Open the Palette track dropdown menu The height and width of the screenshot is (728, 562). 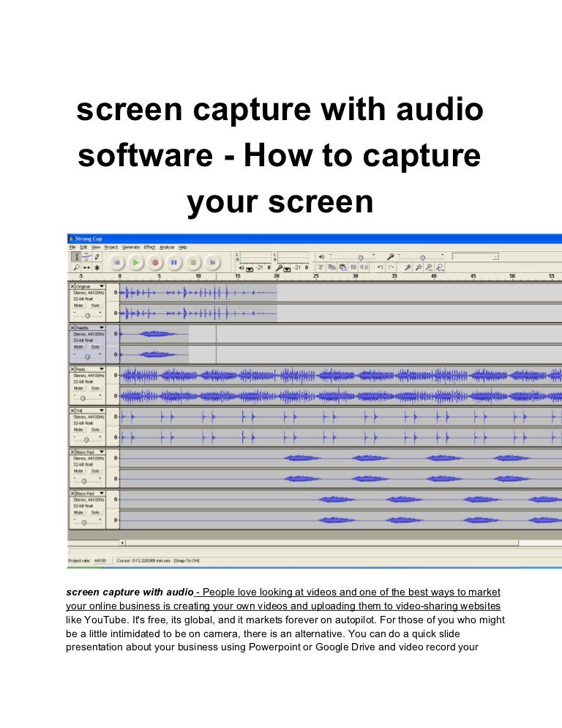click(x=102, y=328)
